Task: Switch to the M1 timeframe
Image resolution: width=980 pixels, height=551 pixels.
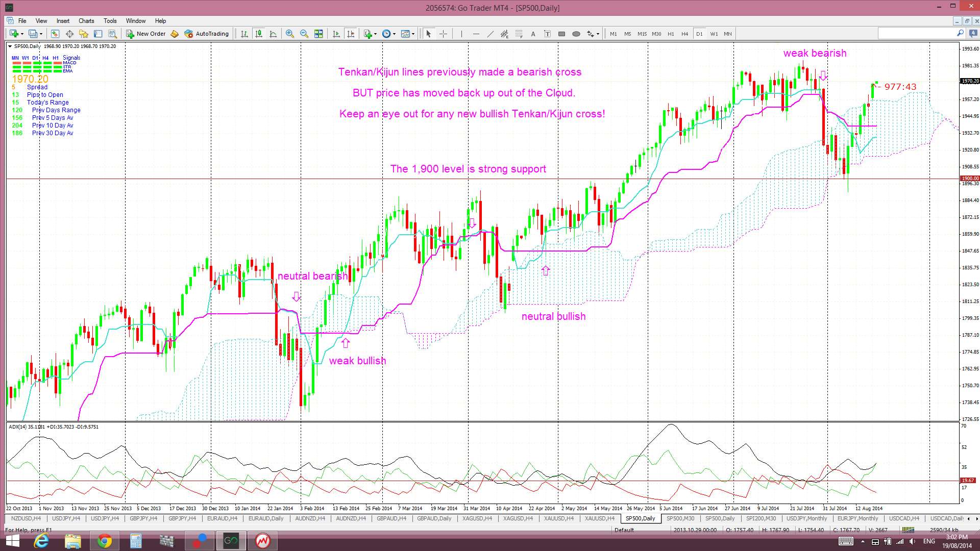Action: [x=613, y=34]
